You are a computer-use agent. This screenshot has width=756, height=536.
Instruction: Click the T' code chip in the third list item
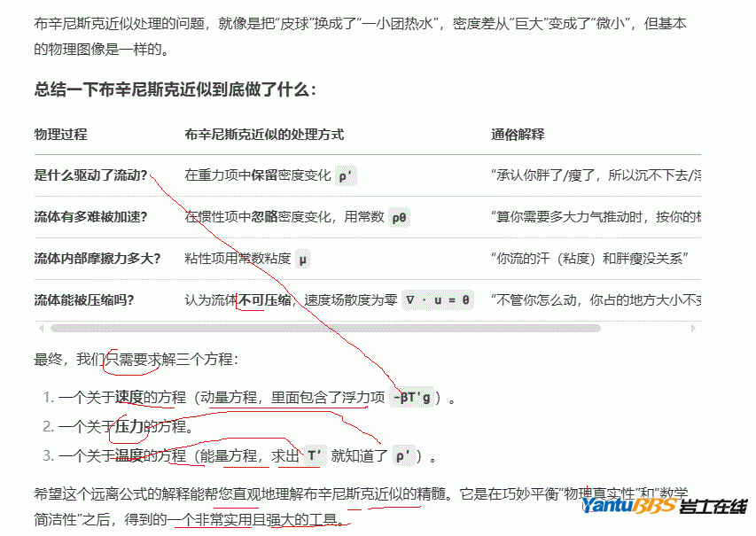[313, 457]
